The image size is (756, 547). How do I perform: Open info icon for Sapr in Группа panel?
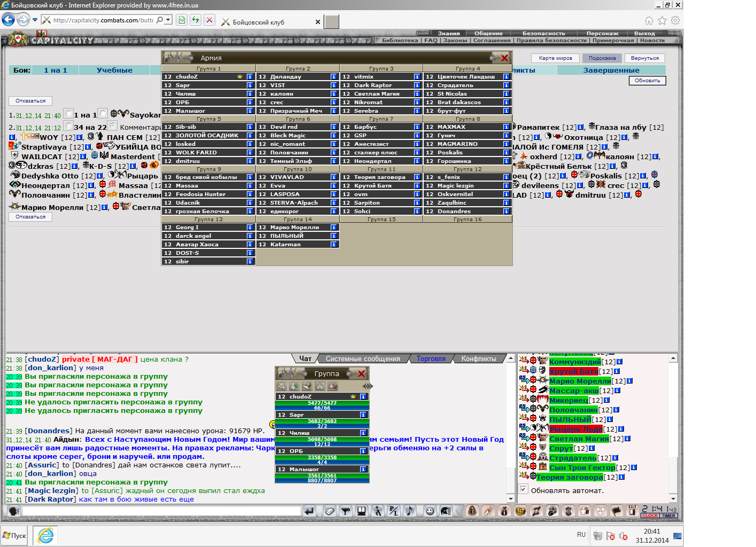coord(363,415)
